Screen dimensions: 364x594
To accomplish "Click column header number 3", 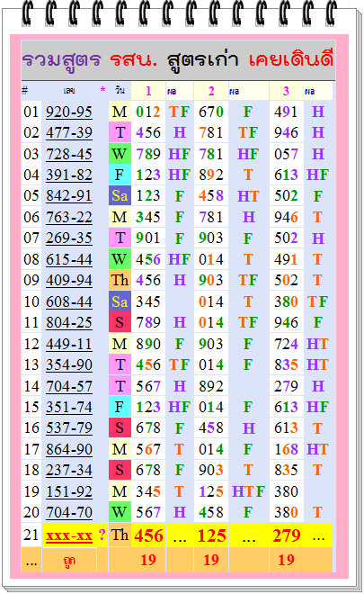I will click(x=286, y=91).
